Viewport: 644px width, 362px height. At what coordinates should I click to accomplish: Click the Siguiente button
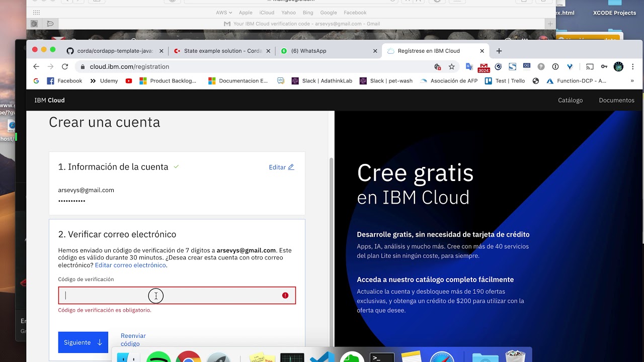(83, 342)
